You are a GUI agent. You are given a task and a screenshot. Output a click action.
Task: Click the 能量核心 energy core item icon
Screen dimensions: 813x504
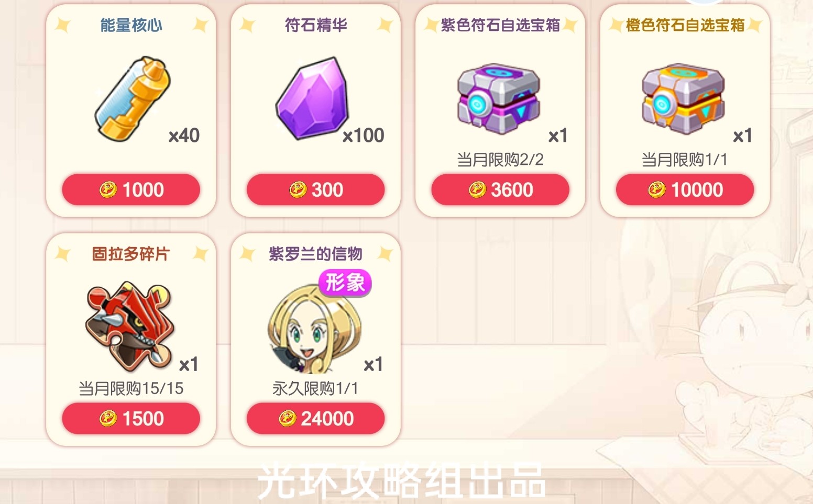coord(133,99)
